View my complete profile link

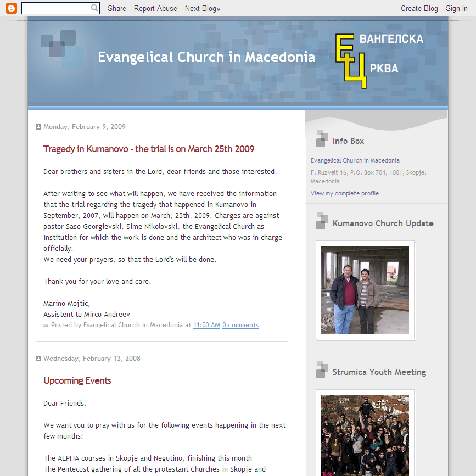pos(344,193)
